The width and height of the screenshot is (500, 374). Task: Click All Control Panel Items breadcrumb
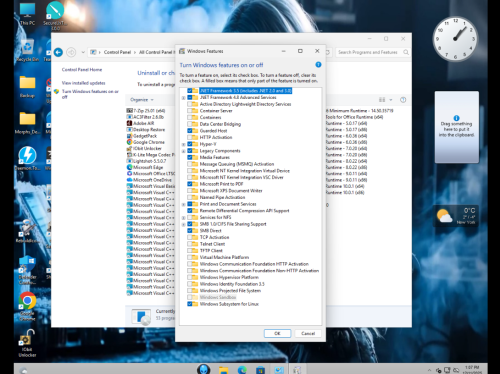point(157,52)
